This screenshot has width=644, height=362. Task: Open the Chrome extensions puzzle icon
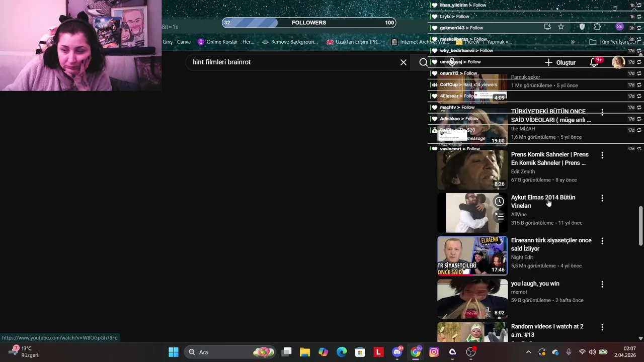tap(597, 27)
